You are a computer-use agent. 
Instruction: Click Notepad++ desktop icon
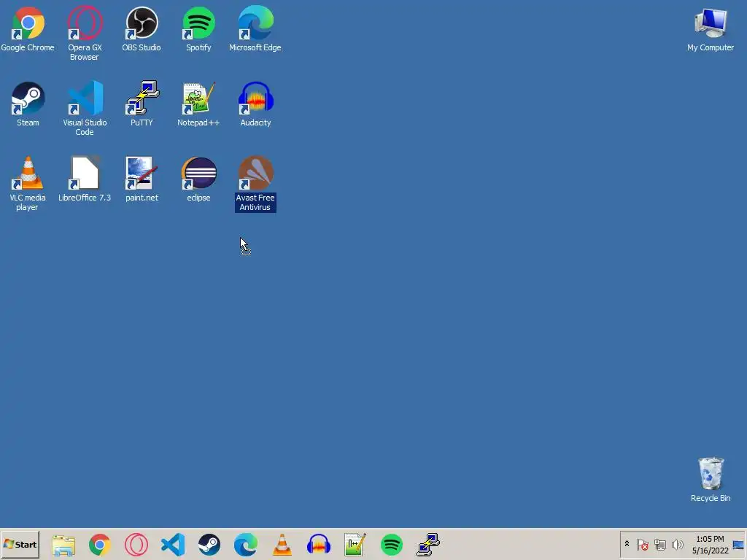(198, 104)
